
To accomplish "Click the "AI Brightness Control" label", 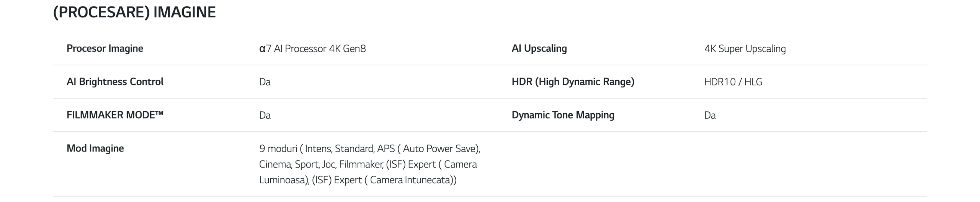I will click(115, 82).
